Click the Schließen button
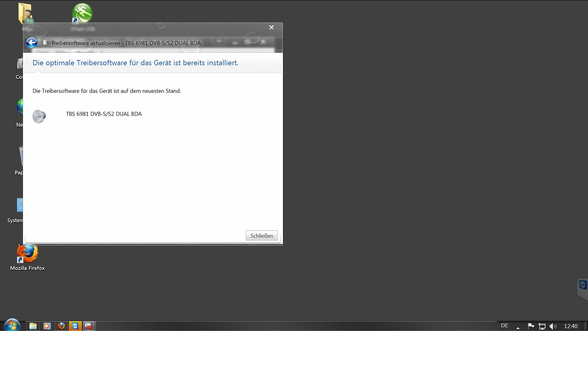 click(x=262, y=236)
